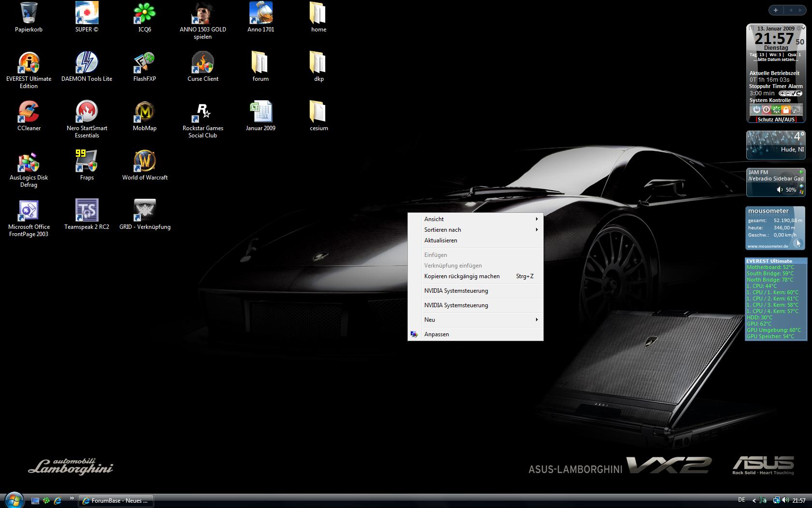Switch to the ForumBase taskbar window

(116, 501)
